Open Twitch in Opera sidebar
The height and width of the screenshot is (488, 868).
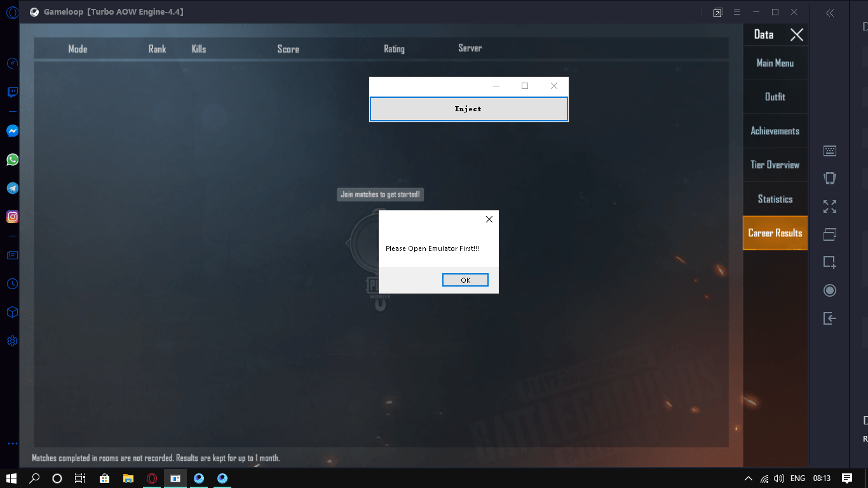coord(12,93)
